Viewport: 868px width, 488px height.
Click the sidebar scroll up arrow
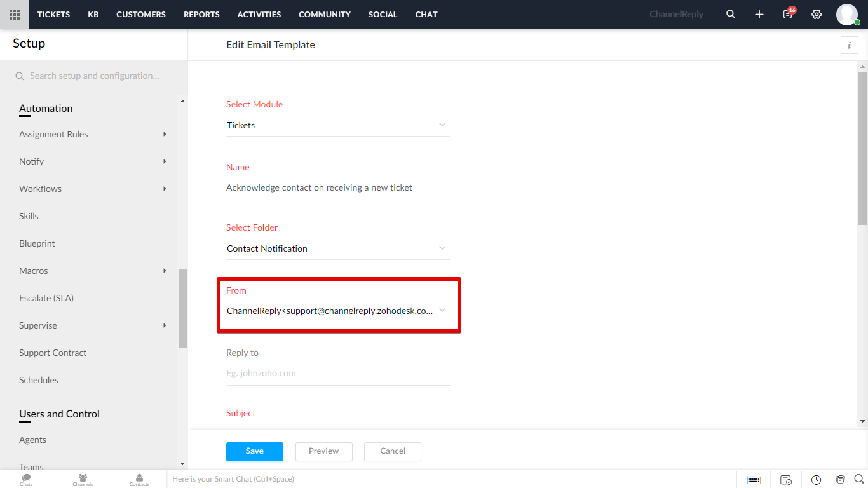click(x=183, y=101)
